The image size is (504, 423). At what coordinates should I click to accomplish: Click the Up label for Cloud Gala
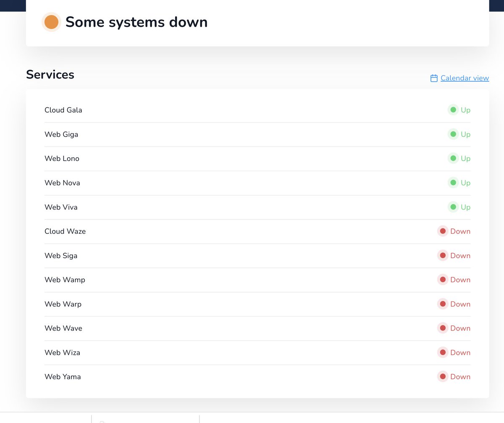pyautogui.click(x=465, y=110)
